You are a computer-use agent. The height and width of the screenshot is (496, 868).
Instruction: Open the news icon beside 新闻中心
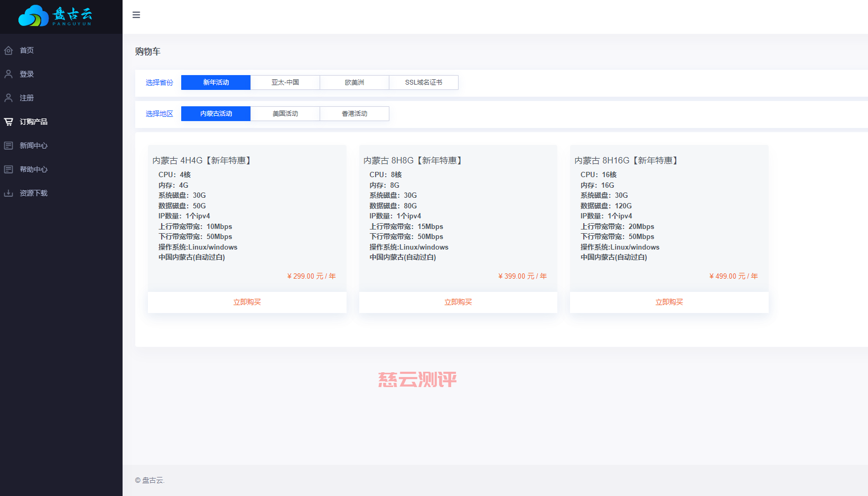click(x=8, y=145)
